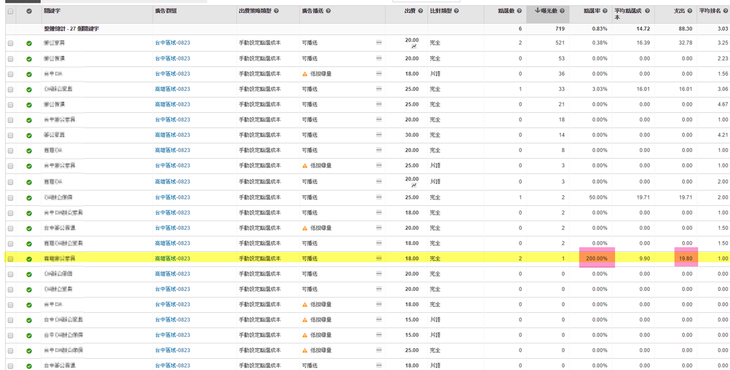The height and width of the screenshot is (370, 730).
Task: Open ellipsis delivery icon in yellow highlighted row
Action: point(379,258)
